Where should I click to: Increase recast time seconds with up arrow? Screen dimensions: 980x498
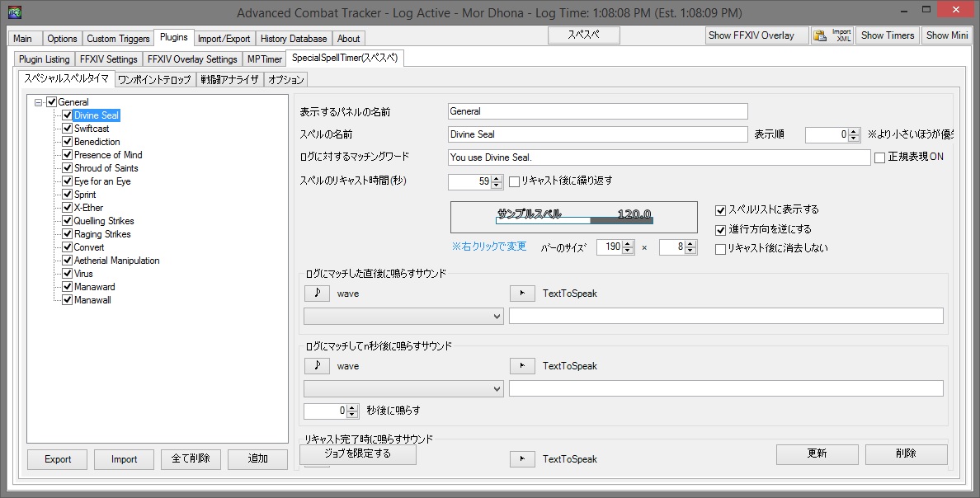click(497, 179)
